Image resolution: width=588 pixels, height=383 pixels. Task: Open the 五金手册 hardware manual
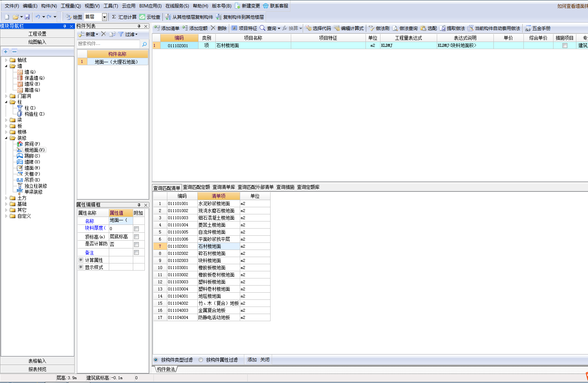[538, 28]
